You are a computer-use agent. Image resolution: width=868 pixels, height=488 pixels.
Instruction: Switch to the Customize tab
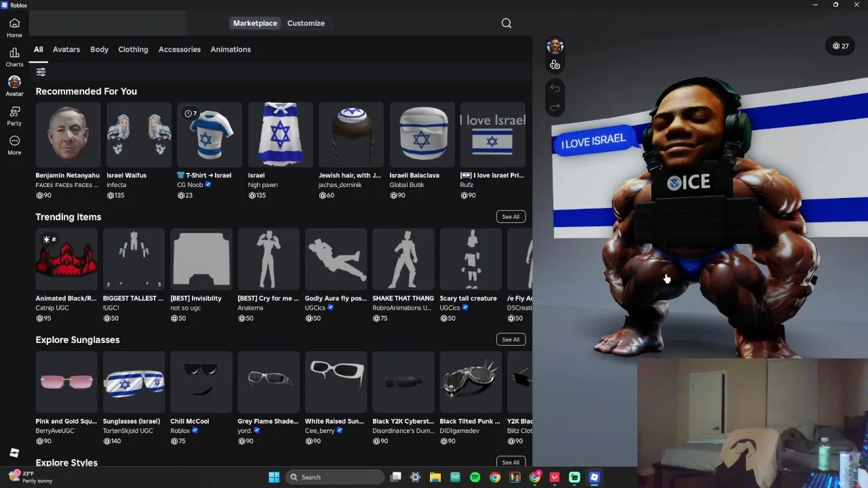(x=306, y=23)
